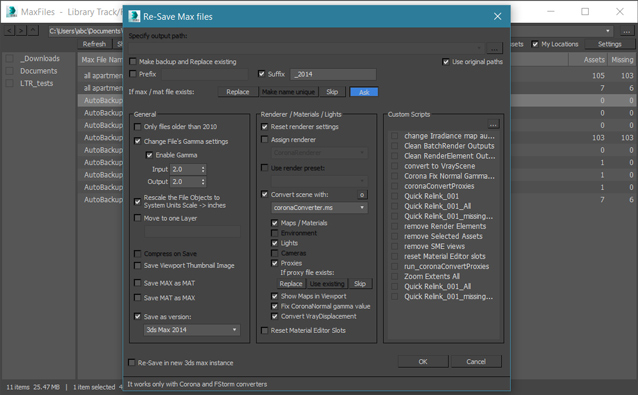
Task: Select the Make name unique option
Action: click(288, 92)
